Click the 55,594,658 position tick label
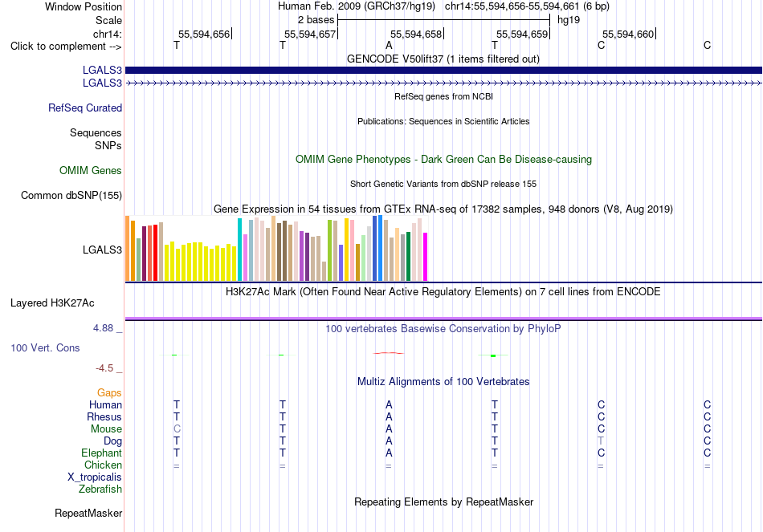This screenshot has height=532, width=763. coord(416,34)
